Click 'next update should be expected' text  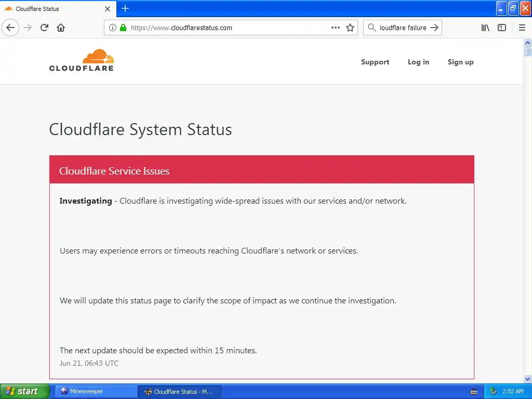pyautogui.click(x=158, y=351)
